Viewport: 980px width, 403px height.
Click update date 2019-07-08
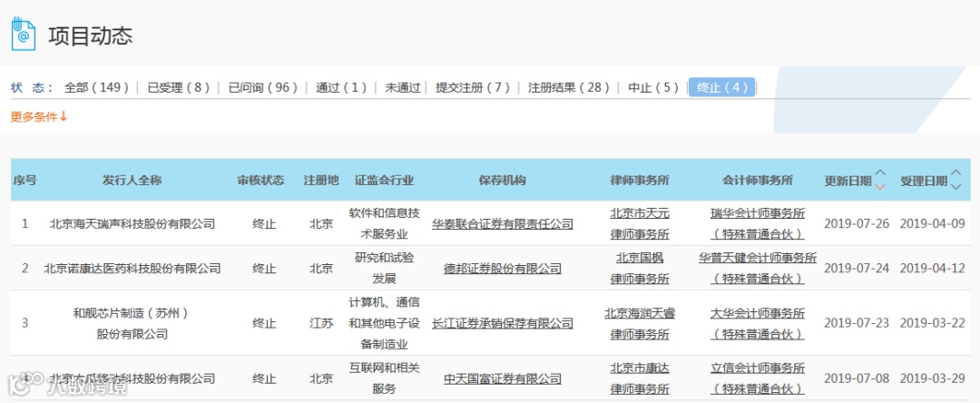857,378
